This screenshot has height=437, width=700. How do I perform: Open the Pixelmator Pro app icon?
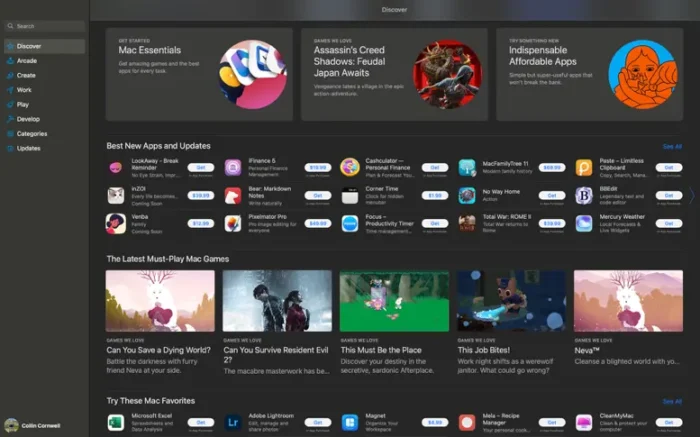coord(233,224)
